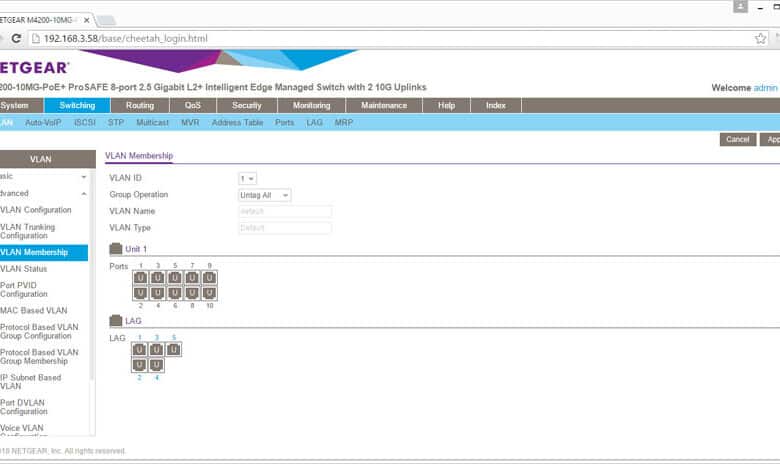Screen dimensions: 780x464
Task: Open the Group Operation dropdown
Action: [264, 195]
